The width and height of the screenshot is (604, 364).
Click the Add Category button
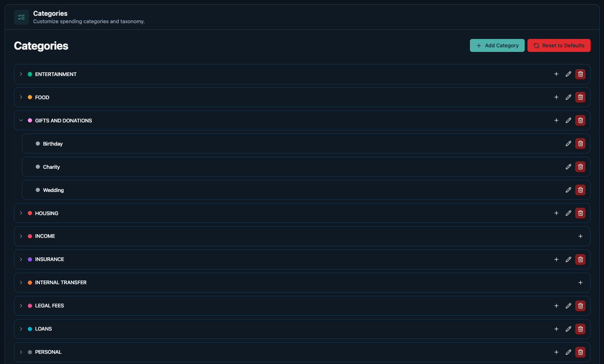[497, 45]
